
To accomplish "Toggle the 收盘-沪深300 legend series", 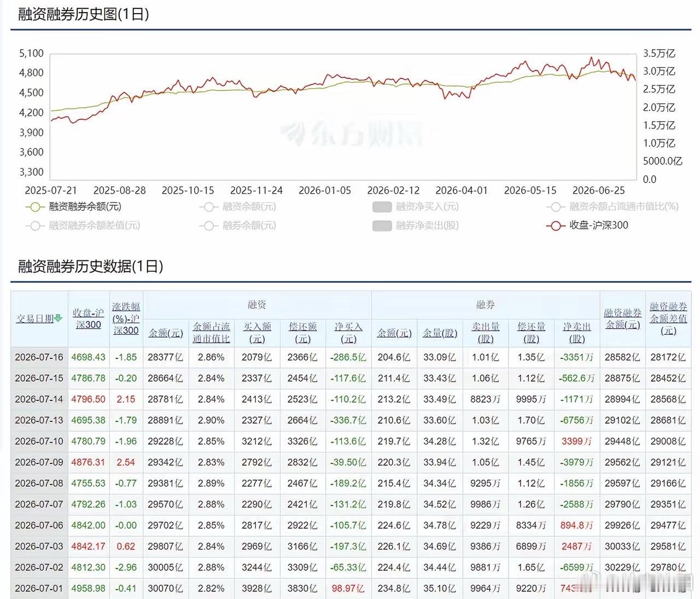I will pyautogui.click(x=587, y=225).
